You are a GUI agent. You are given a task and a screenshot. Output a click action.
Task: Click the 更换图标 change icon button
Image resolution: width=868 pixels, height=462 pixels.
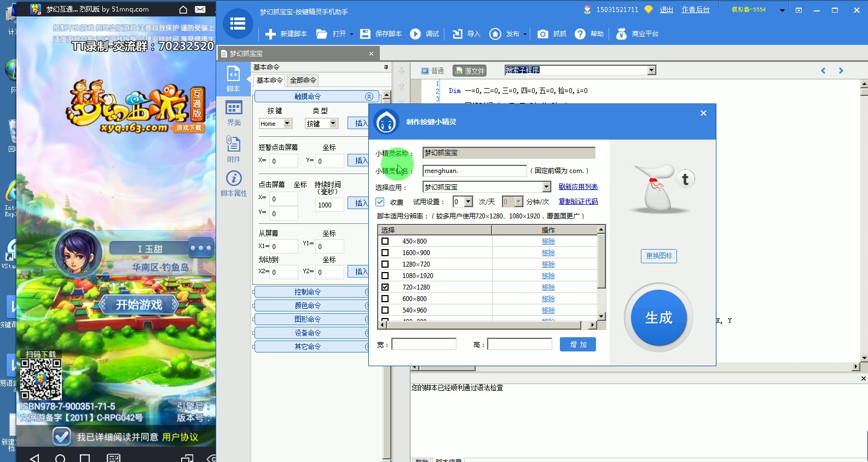point(658,256)
